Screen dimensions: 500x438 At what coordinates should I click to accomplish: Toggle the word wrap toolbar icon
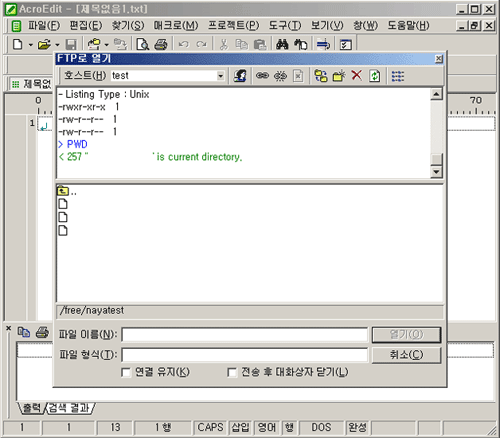coord(323,44)
